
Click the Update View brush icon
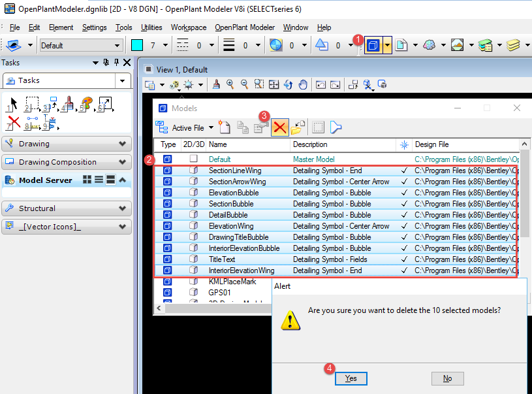point(216,84)
